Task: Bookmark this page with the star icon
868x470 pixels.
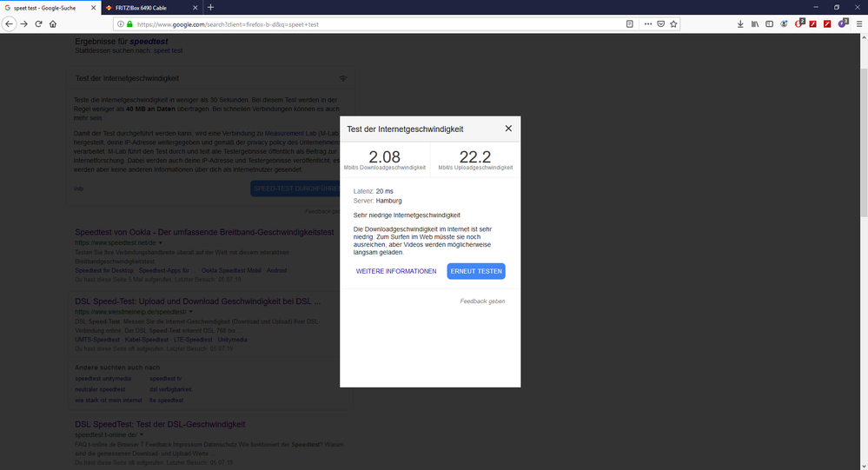Action: click(673, 24)
